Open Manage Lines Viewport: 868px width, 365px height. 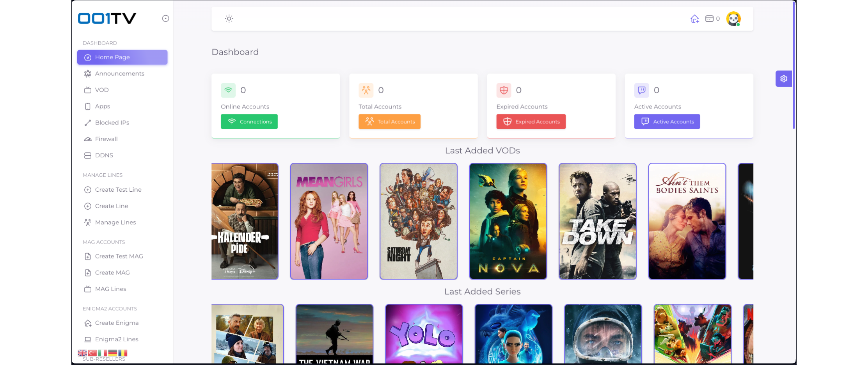click(x=122, y=223)
